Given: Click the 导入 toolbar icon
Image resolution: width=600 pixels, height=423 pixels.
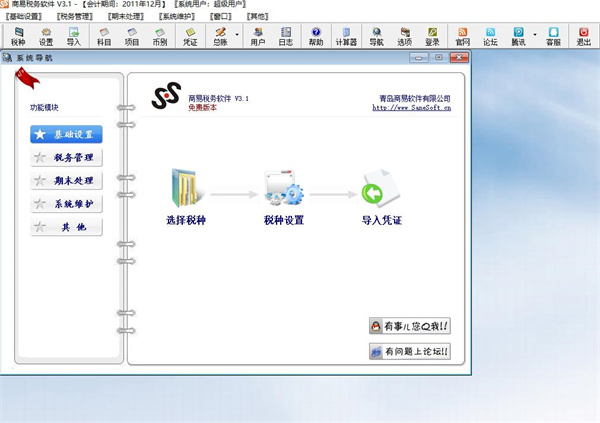Looking at the screenshot, I should 73,36.
